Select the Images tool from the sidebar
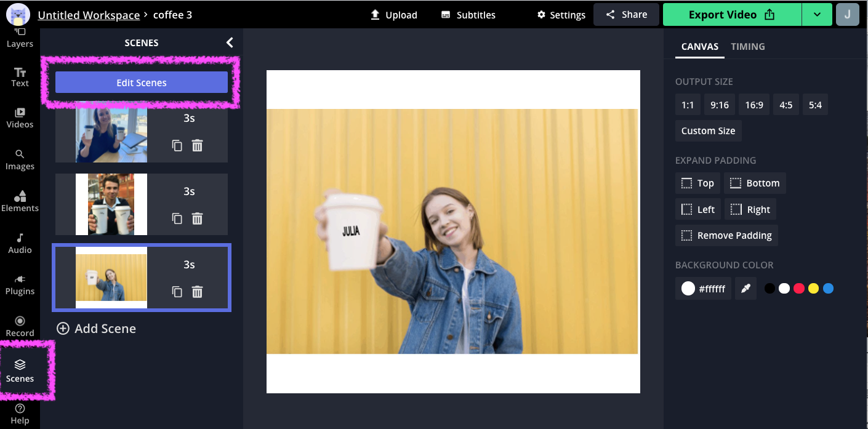Viewport: 868px width, 429px height. (20, 161)
